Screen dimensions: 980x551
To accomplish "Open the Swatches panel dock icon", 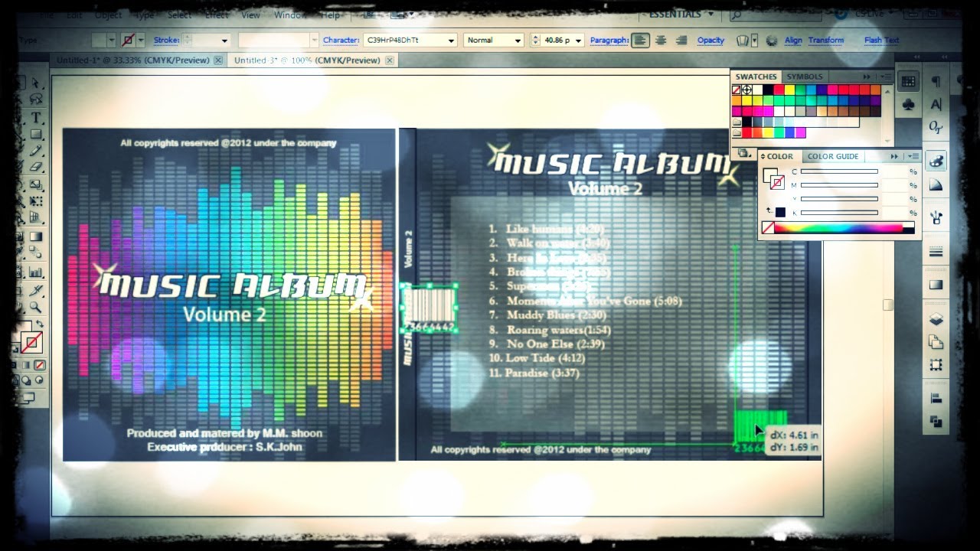I will pos(908,81).
